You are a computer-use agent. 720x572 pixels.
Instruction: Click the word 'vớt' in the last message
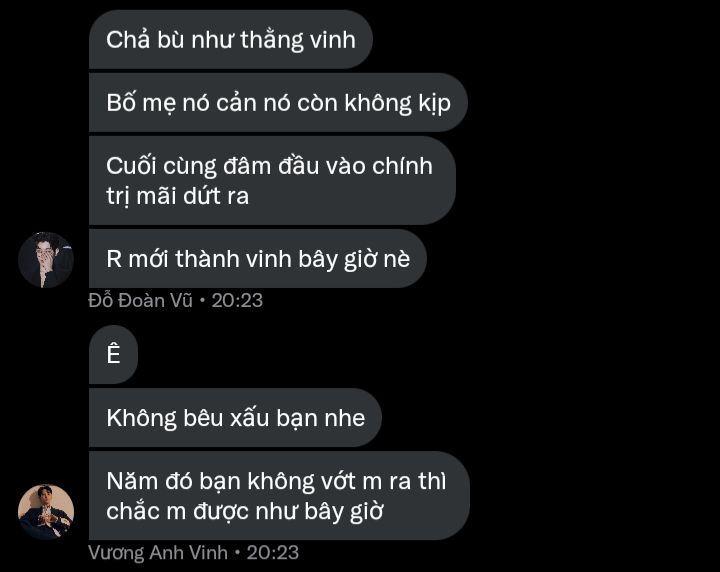338,481
